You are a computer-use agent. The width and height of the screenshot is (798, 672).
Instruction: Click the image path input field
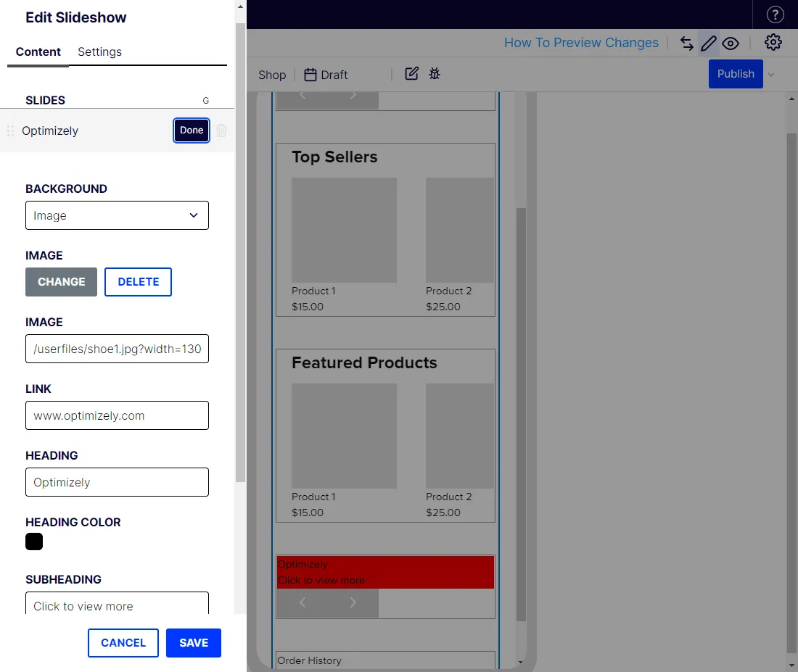click(x=117, y=349)
